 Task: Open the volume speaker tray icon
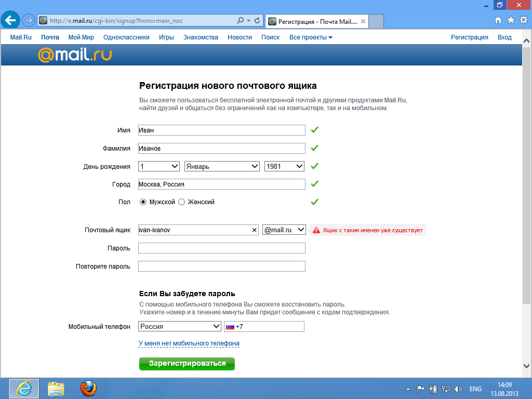458,389
